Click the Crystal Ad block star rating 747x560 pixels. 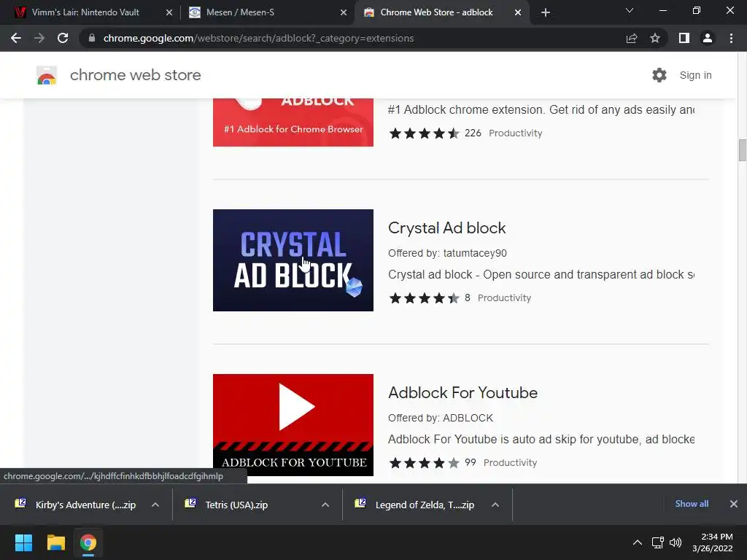[x=424, y=298]
